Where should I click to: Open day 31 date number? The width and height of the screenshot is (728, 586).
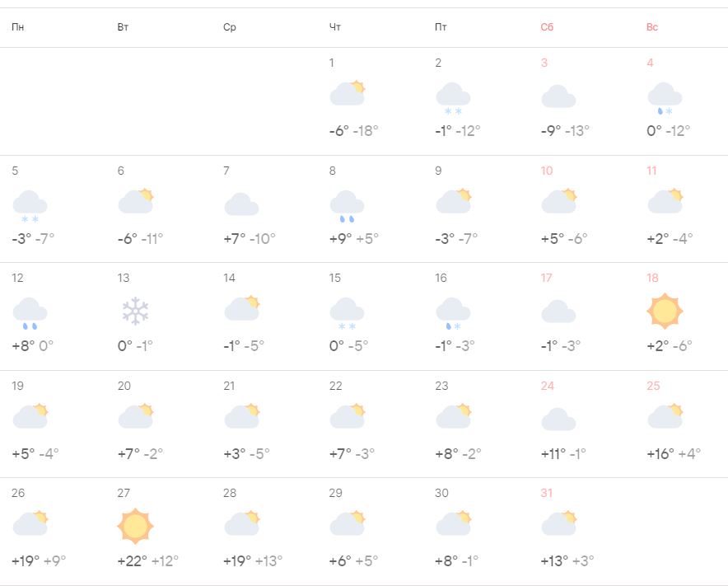pyautogui.click(x=547, y=493)
